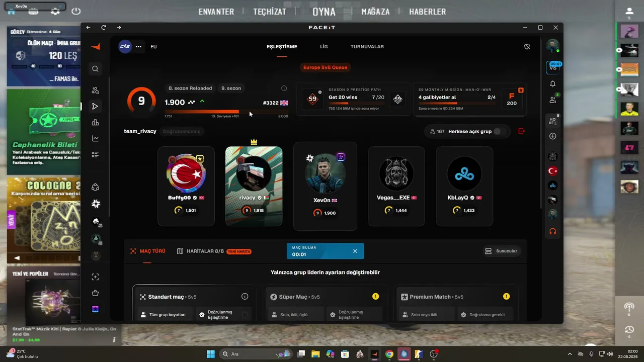Click the Elo progress bar toward level 10

pos(226,112)
